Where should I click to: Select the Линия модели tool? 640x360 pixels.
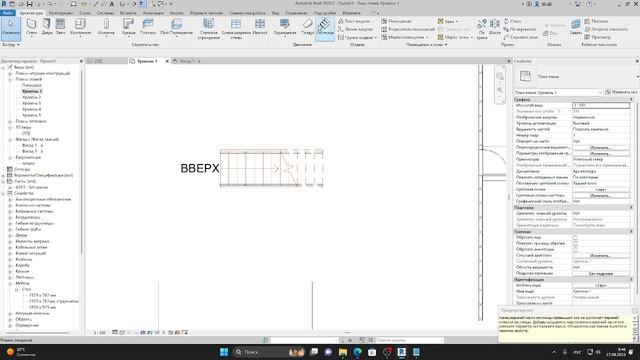pos(355,29)
